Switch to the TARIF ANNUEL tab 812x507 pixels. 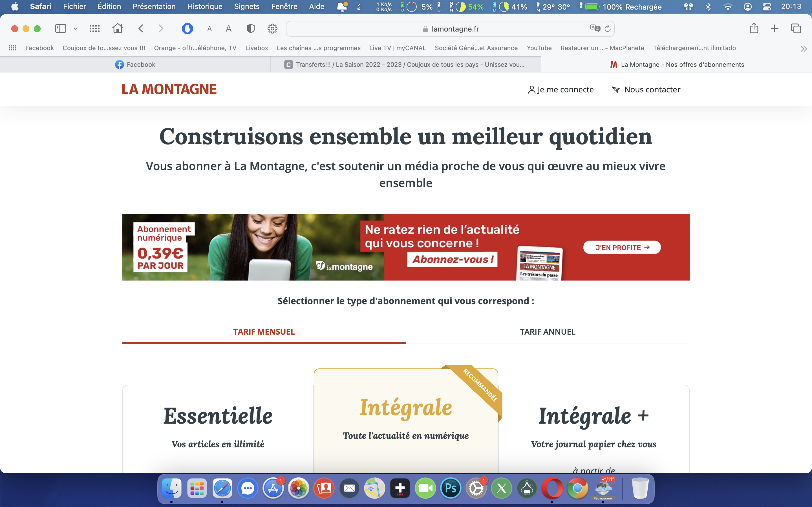click(x=547, y=332)
